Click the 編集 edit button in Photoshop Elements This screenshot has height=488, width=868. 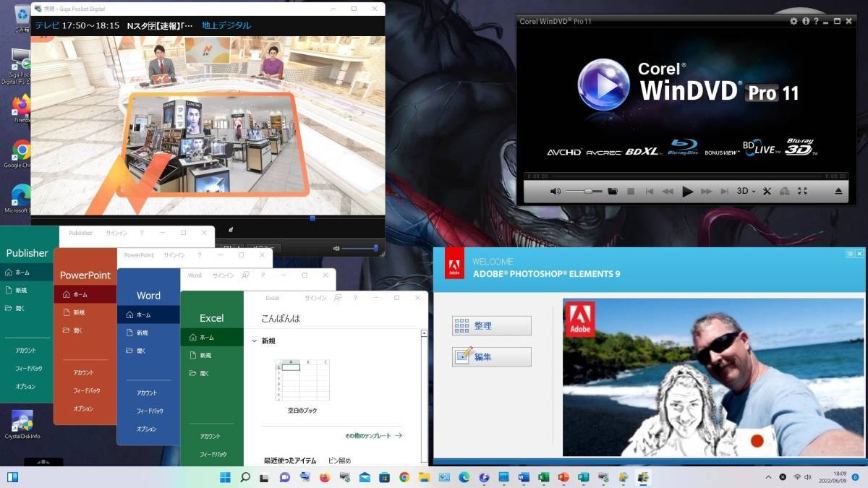click(492, 357)
